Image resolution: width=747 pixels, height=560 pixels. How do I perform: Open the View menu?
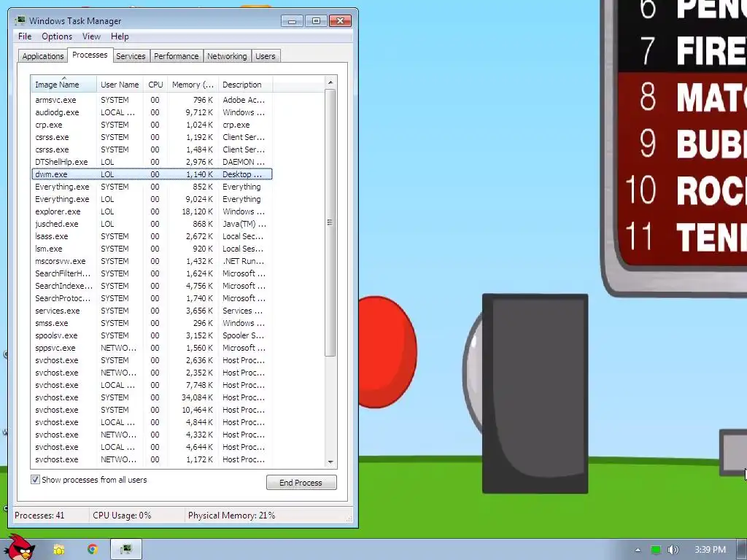click(x=91, y=36)
